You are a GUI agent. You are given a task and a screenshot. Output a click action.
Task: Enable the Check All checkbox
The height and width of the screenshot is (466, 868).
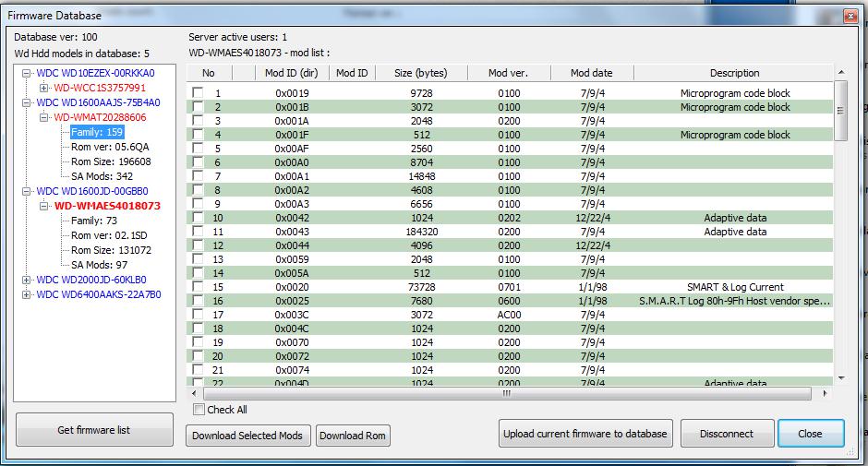click(199, 410)
